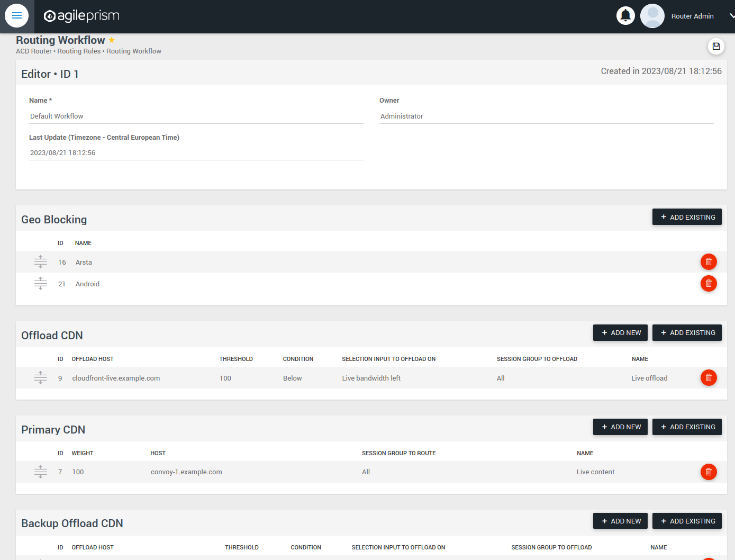Save the workflow with the floppy disk icon
This screenshot has width=735, height=560.
(716, 46)
